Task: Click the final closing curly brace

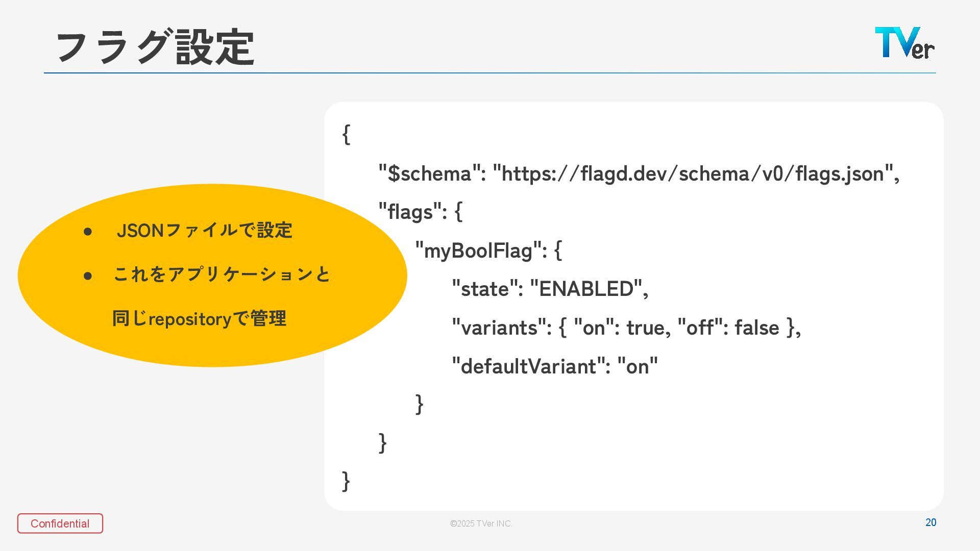Action: click(346, 481)
